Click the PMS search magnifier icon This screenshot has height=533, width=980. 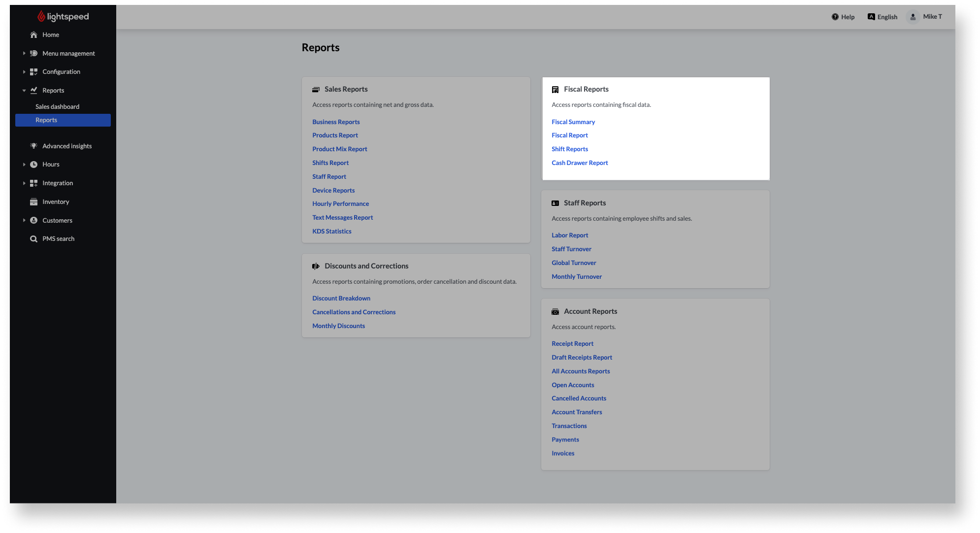pyautogui.click(x=33, y=239)
